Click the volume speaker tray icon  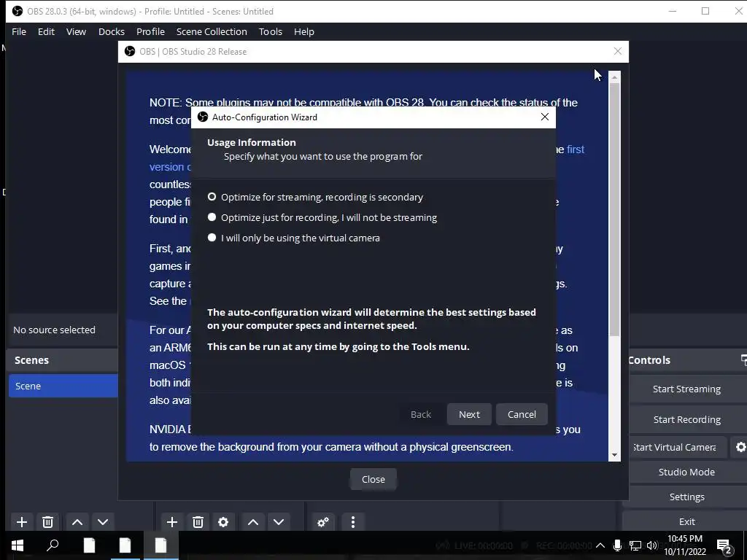pos(653,545)
